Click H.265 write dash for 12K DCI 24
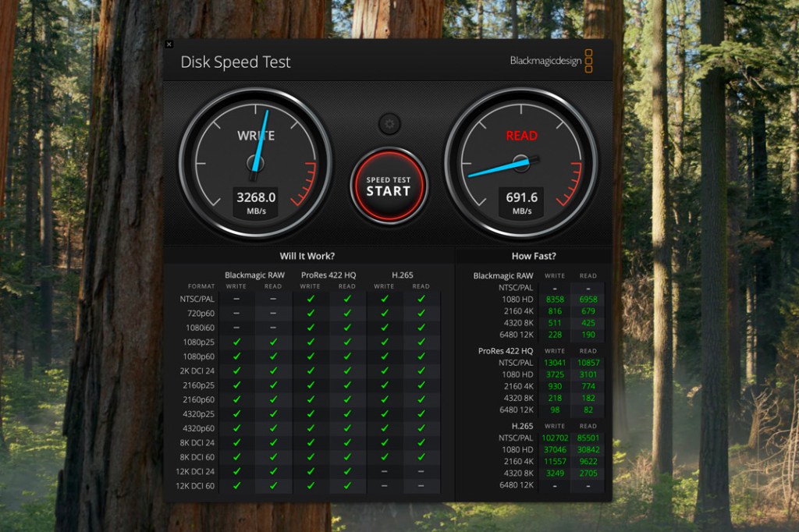 (x=384, y=471)
